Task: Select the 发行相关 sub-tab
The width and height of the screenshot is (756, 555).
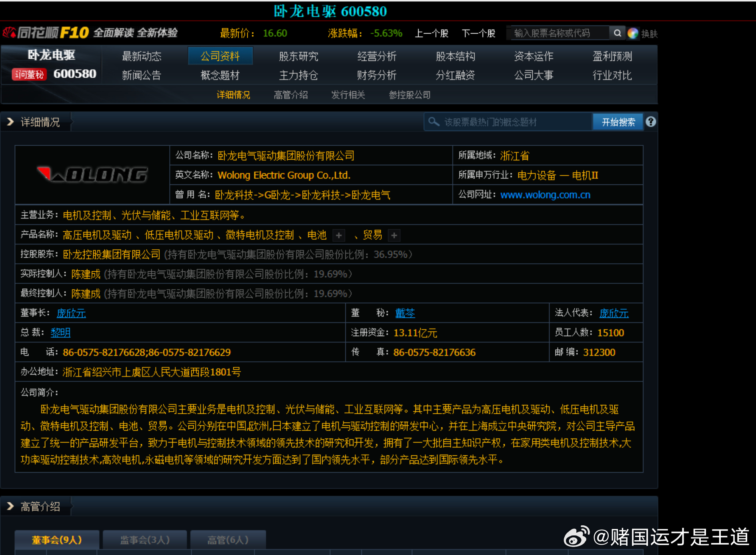Action: [x=348, y=95]
